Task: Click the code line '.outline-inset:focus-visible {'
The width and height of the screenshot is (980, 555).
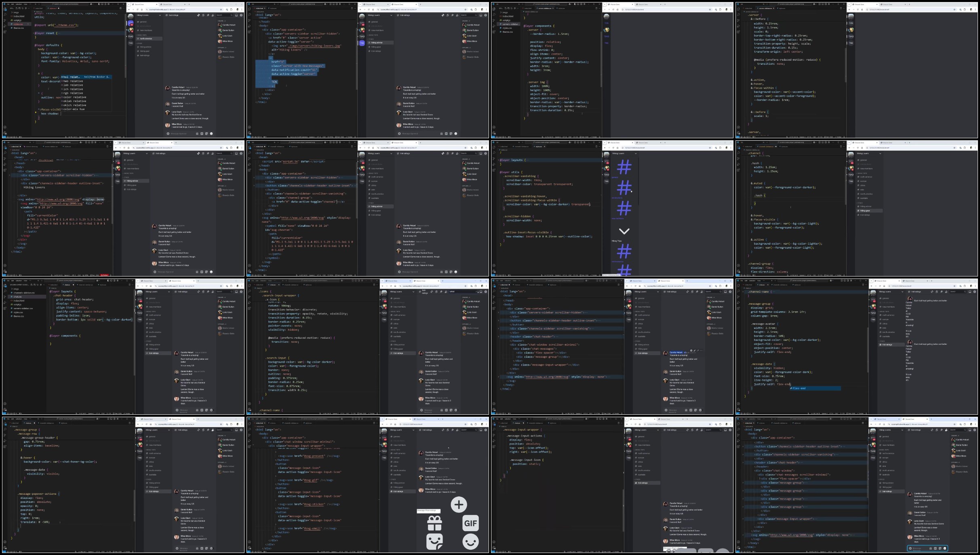Action: (x=527, y=232)
